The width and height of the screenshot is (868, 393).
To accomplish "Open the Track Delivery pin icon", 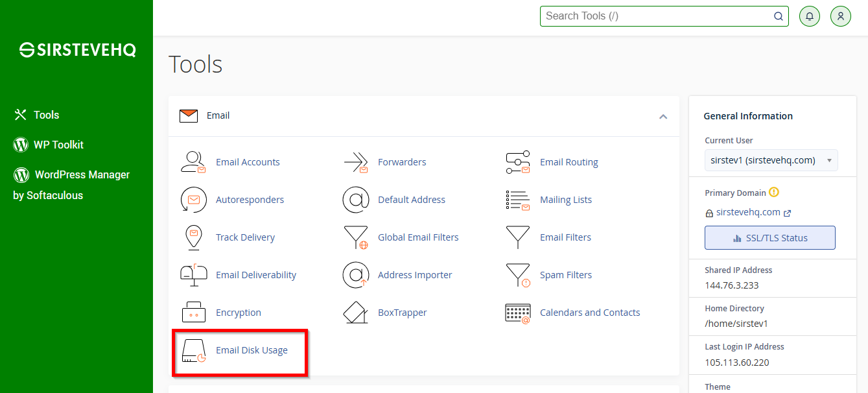I will click(193, 237).
